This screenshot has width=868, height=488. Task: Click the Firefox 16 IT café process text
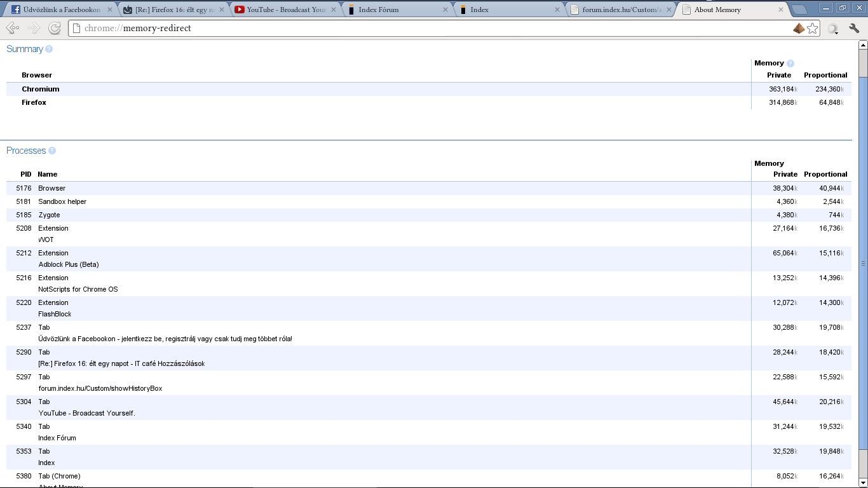[x=121, y=363]
